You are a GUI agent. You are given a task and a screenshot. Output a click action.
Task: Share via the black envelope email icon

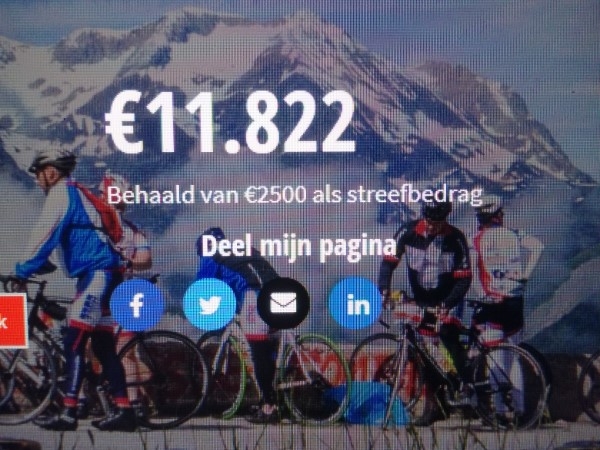click(x=283, y=303)
